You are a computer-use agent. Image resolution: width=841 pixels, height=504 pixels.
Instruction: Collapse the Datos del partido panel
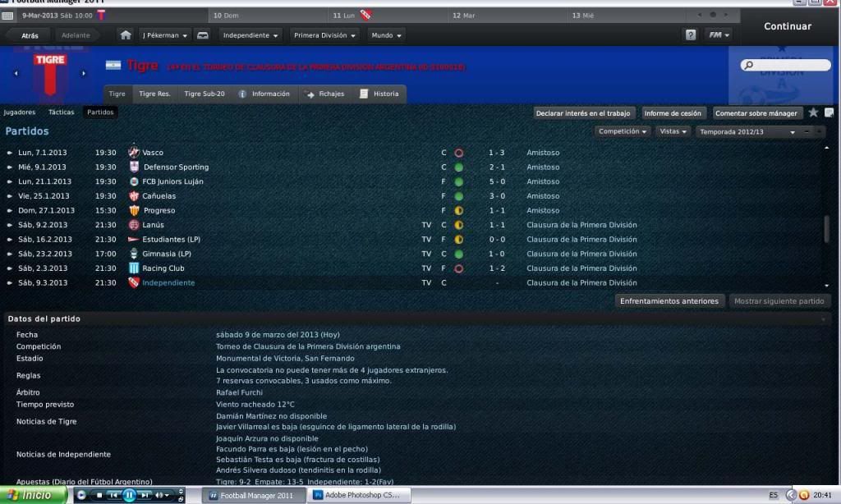[x=823, y=319]
